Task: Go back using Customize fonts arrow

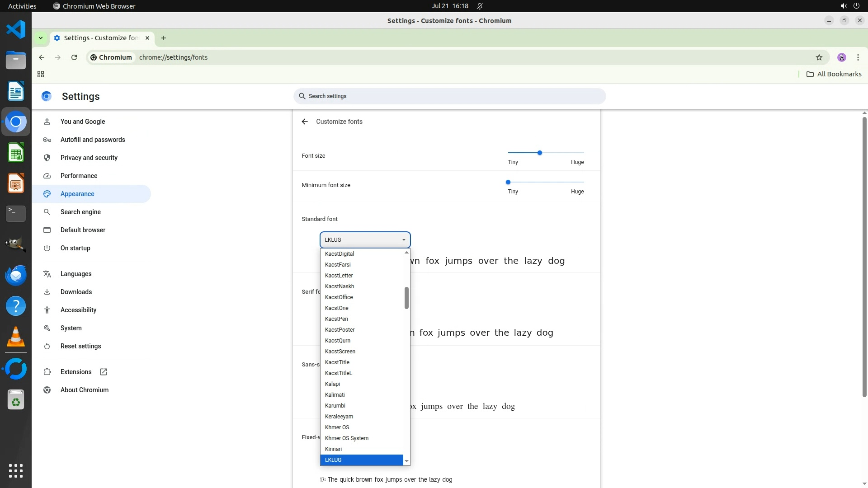Action: [x=305, y=122]
